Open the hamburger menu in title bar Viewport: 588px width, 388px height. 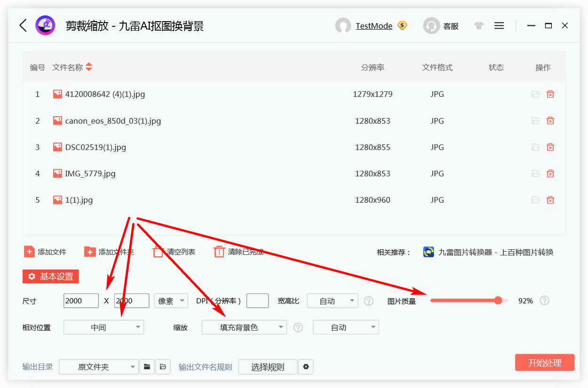point(499,25)
